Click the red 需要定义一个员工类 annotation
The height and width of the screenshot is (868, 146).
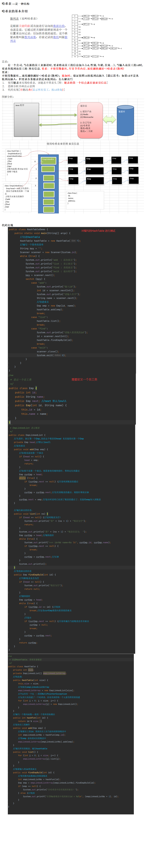(84, 379)
